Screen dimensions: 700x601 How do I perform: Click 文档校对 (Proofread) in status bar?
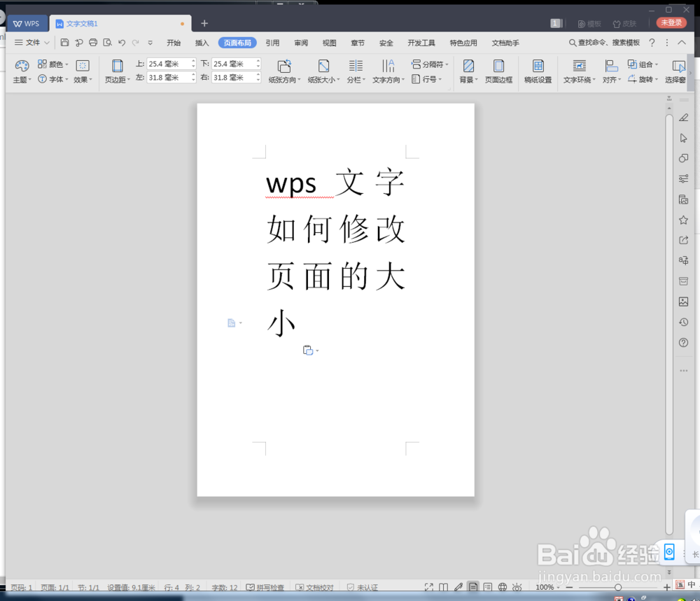click(315, 587)
